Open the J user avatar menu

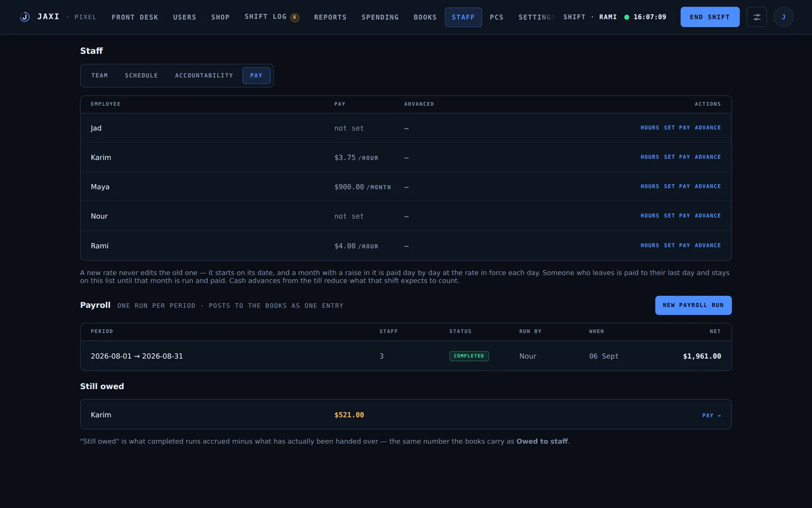[x=783, y=17]
